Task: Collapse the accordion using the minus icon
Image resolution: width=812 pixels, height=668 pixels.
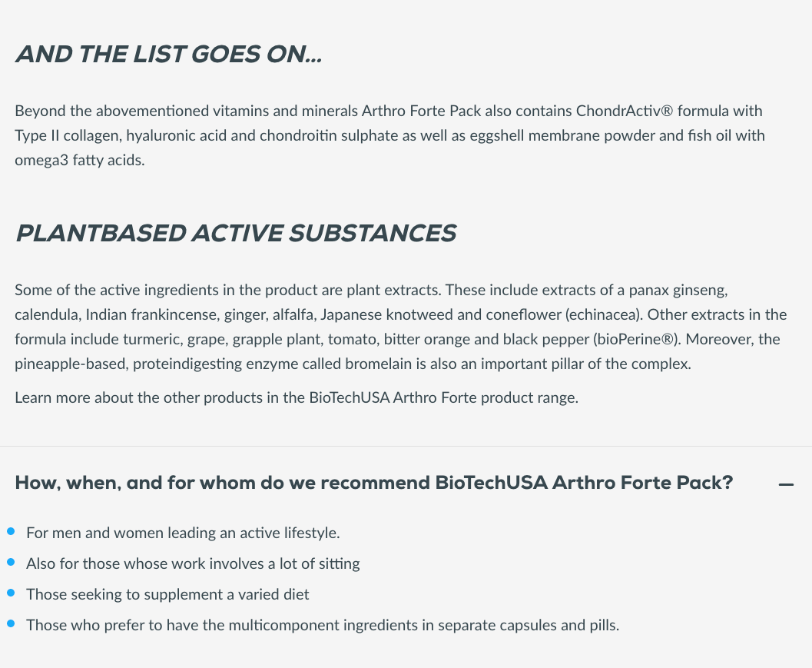Action: pyautogui.click(x=786, y=484)
